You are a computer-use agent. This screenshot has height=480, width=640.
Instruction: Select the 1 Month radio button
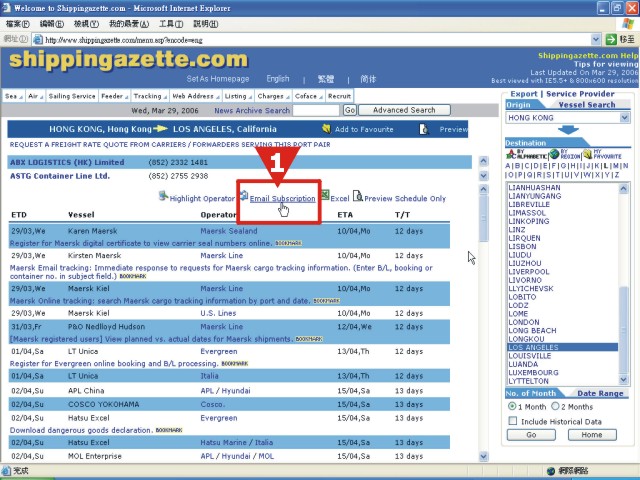[x=512, y=406]
